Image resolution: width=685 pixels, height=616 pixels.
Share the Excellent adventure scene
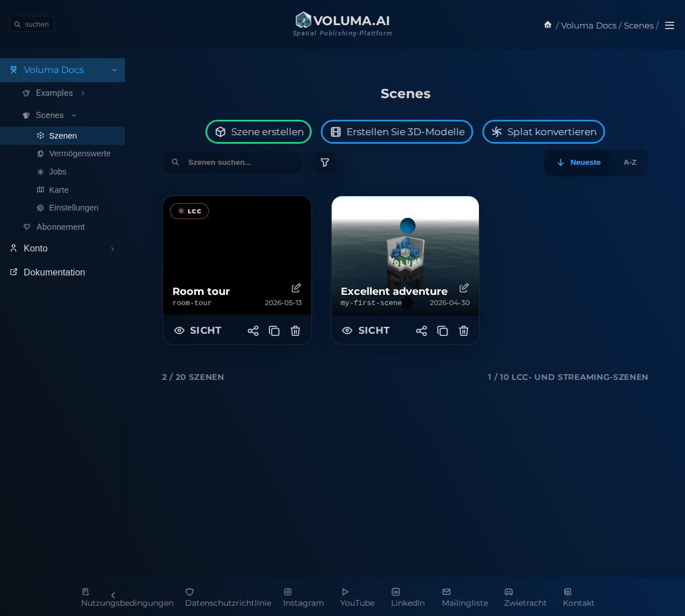(x=421, y=331)
